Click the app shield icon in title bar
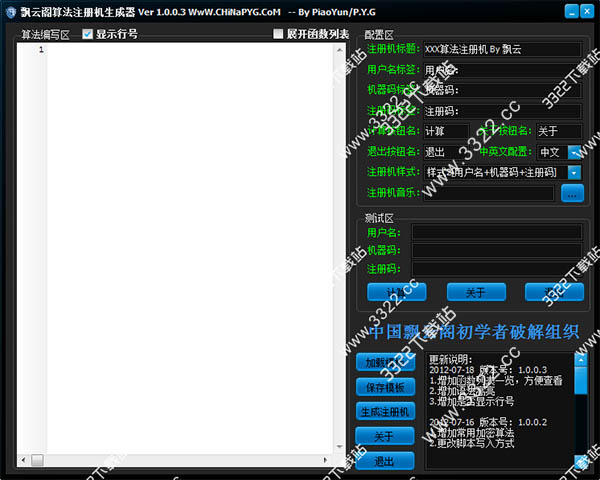This screenshot has width=600, height=480. click(11, 12)
